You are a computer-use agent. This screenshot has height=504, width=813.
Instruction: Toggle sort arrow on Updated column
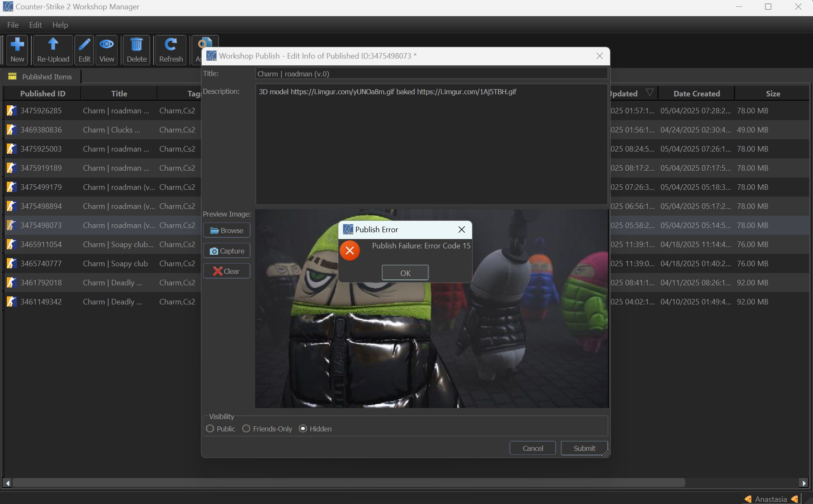tap(650, 93)
